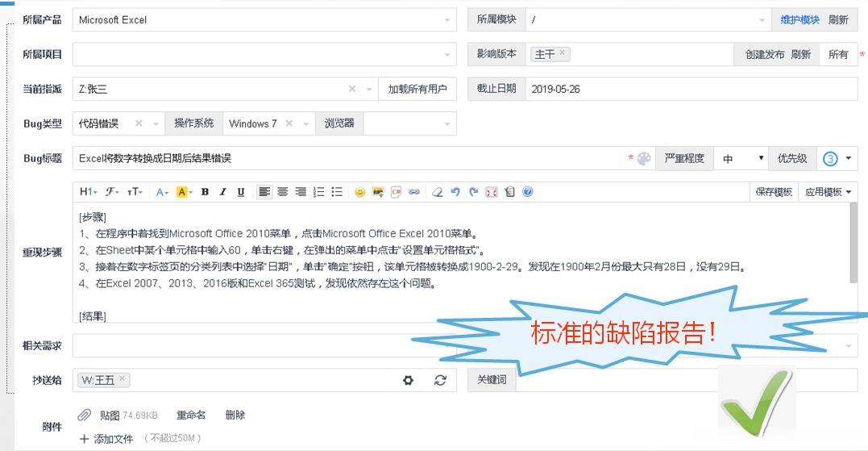This screenshot has width=868, height=451.
Task: Open the severity dropdown showing 中
Action: tap(741, 158)
